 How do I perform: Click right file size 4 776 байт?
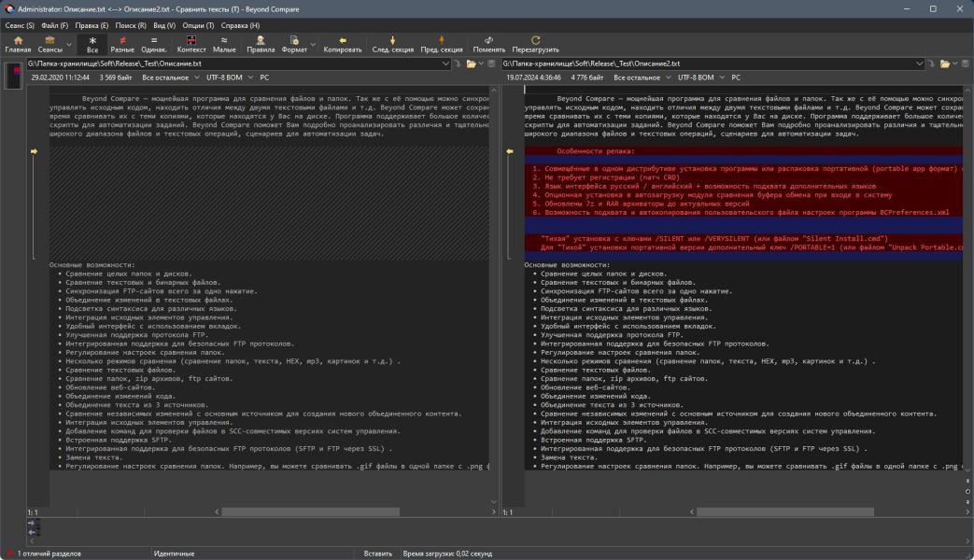click(x=587, y=77)
